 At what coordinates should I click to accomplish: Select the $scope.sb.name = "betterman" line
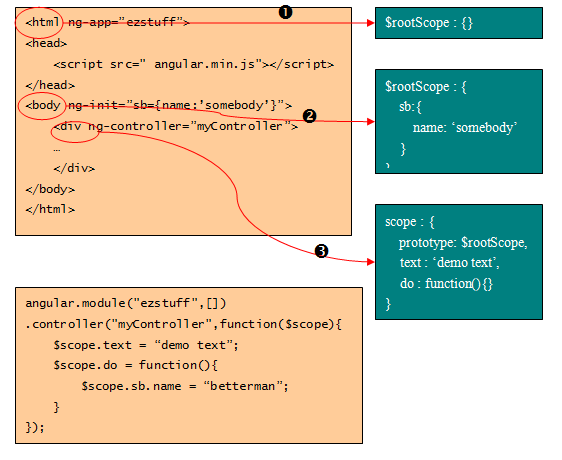tap(185, 386)
